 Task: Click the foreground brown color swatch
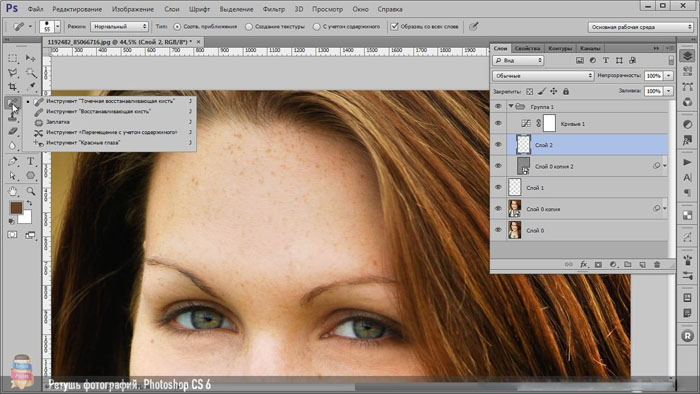(16, 207)
